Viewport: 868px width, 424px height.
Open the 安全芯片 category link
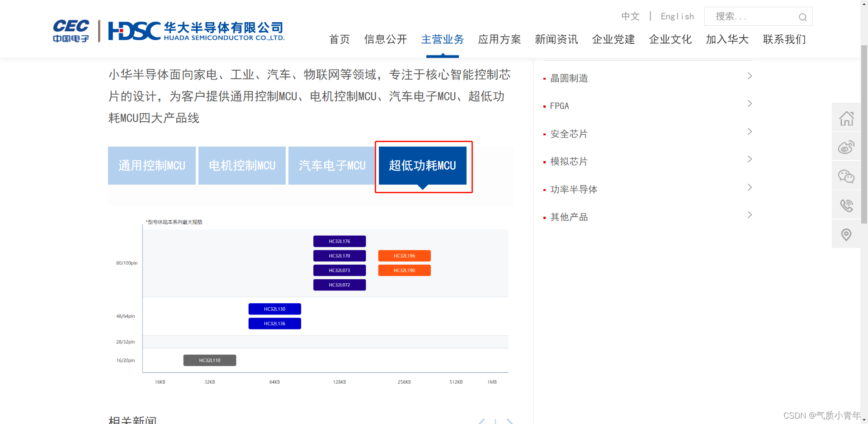click(569, 134)
